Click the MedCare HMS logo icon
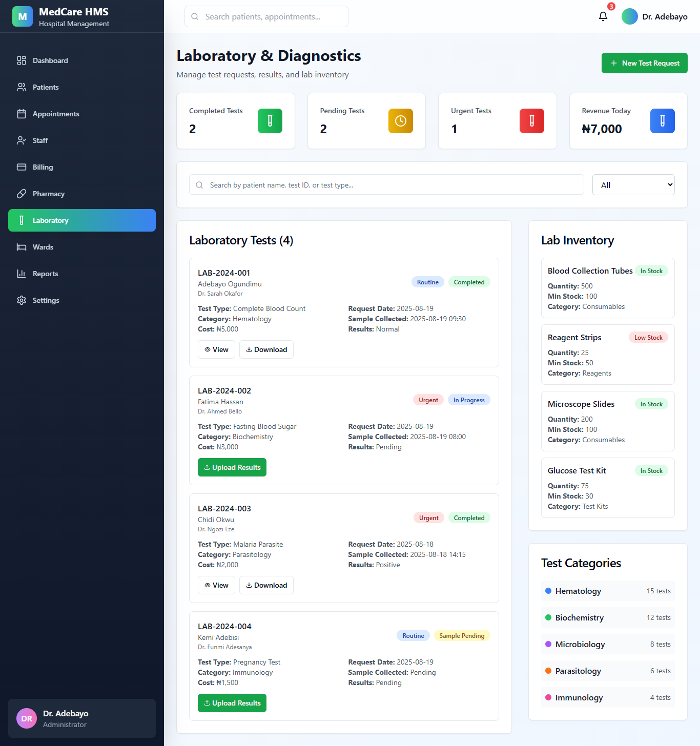 point(23,16)
